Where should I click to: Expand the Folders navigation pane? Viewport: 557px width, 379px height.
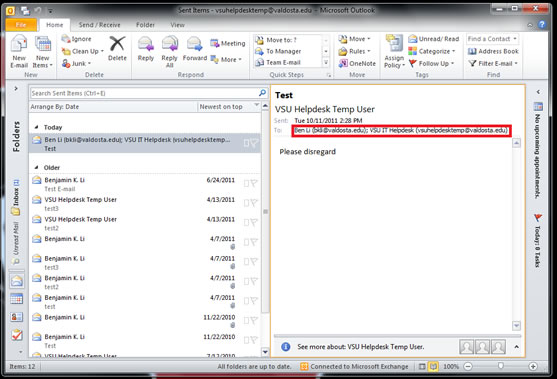[x=16, y=88]
